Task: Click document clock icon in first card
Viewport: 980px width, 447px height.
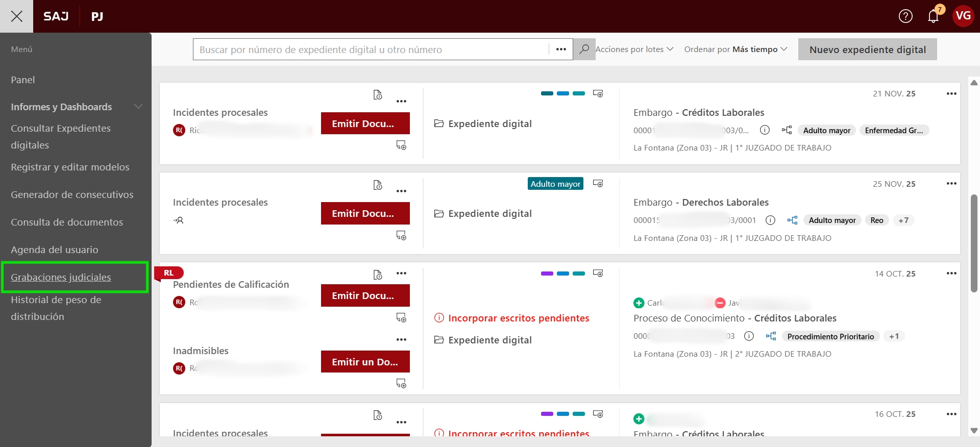Action: [x=378, y=95]
